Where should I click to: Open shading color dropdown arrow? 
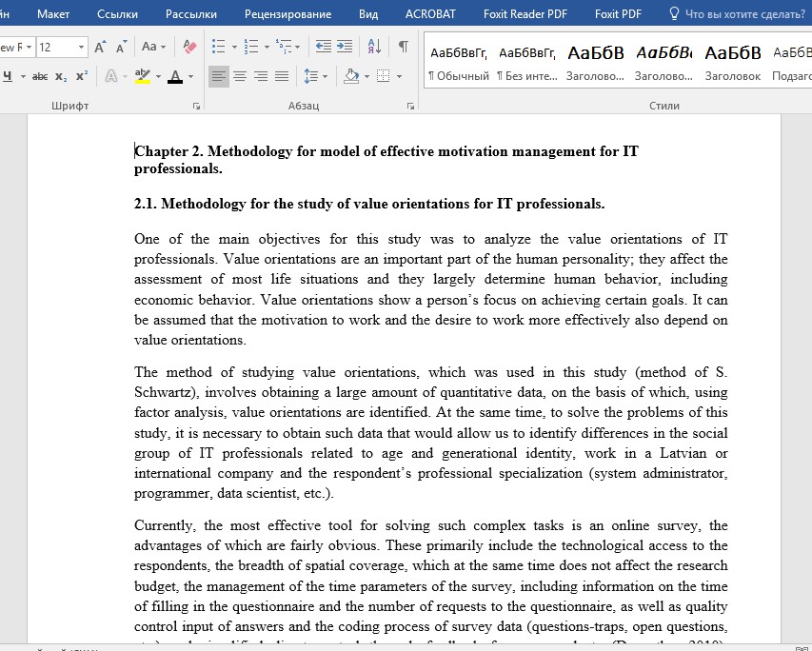click(x=366, y=77)
